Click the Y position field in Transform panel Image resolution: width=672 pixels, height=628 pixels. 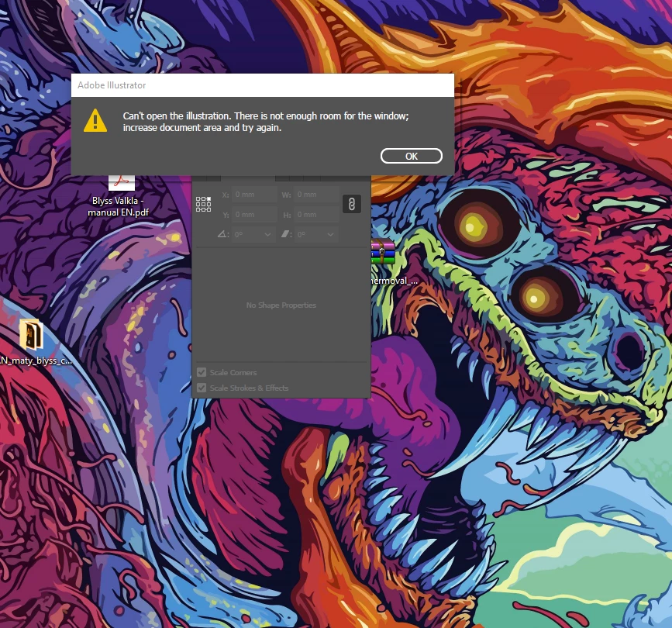[x=254, y=214]
